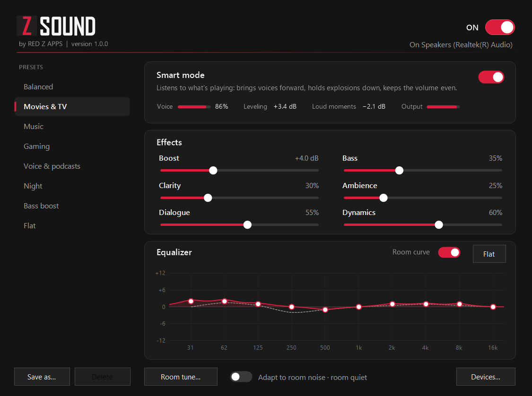Select the Balanced preset
The width and height of the screenshot is (532, 396).
(x=72, y=87)
